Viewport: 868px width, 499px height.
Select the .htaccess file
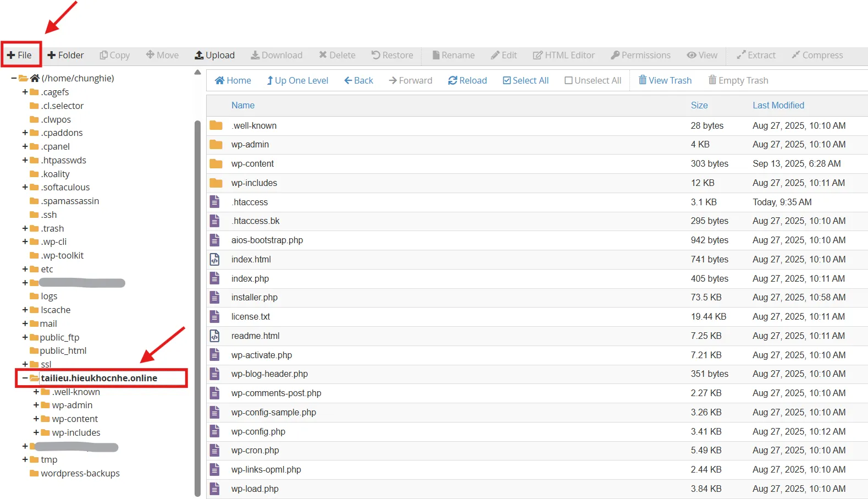[x=250, y=202]
